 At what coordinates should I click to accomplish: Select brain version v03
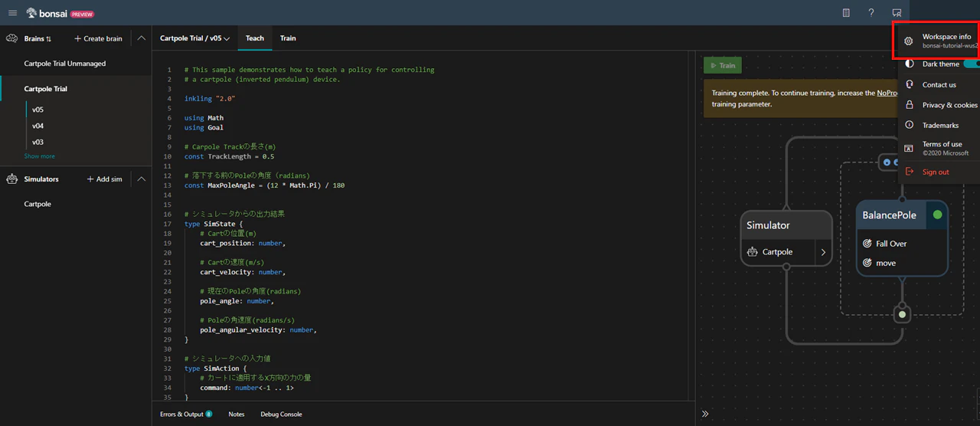point(38,142)
